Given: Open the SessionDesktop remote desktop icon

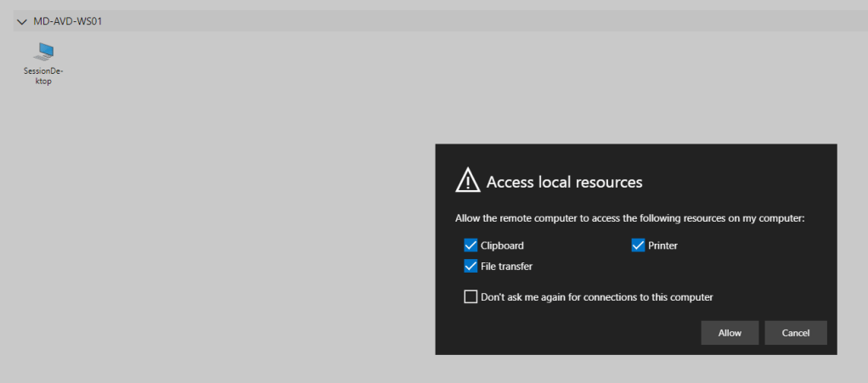Looking at the screenshot, I should click(43, 53).
